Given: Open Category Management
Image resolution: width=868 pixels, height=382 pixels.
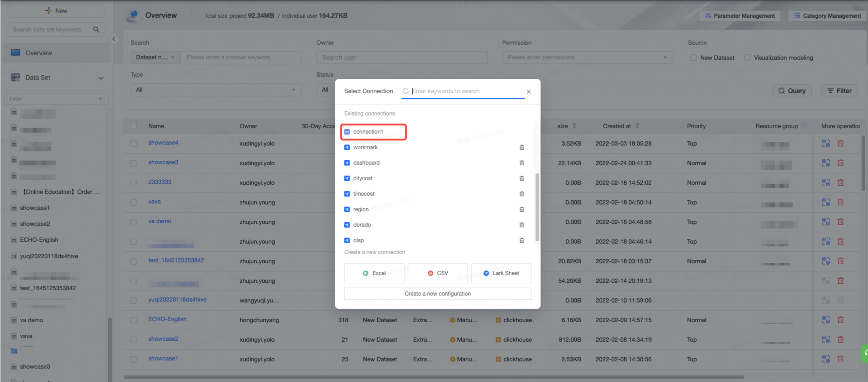Looking at the screenshot, I should click(x=827, y=16).
